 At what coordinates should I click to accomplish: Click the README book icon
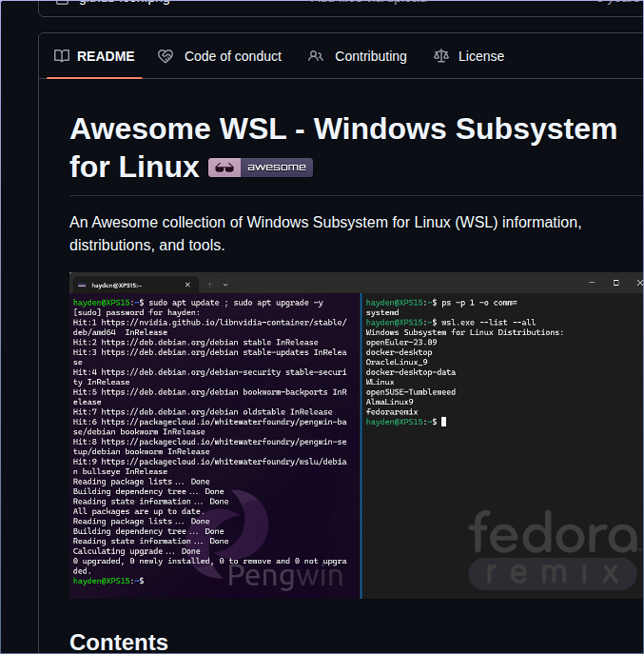coord(62,56)
